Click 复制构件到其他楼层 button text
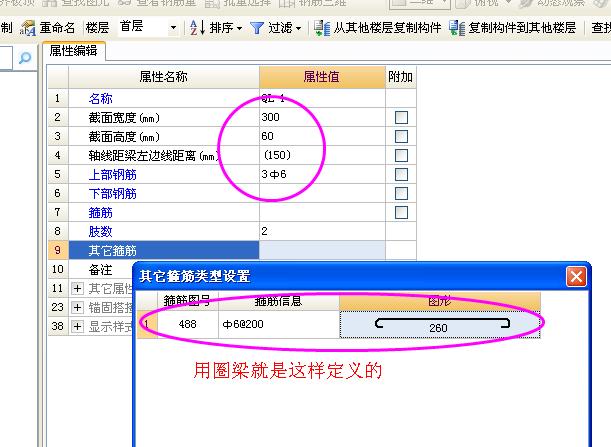The image size is (611, 447). tap(522, 28)
